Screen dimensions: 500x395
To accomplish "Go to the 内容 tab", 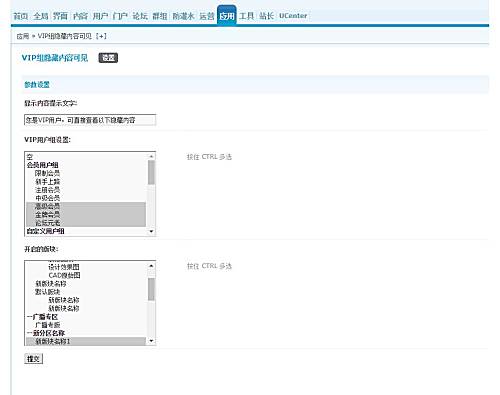I will point(80,16).
